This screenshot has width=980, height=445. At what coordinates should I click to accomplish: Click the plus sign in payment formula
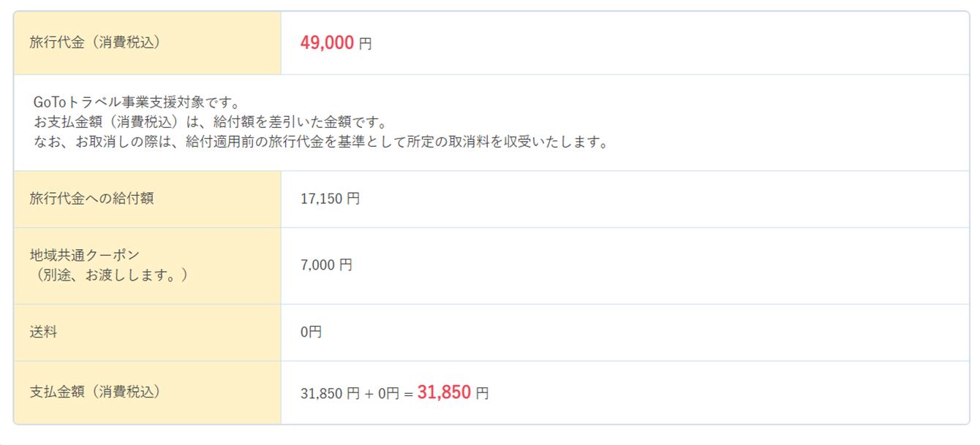click(x=369, y=394)
